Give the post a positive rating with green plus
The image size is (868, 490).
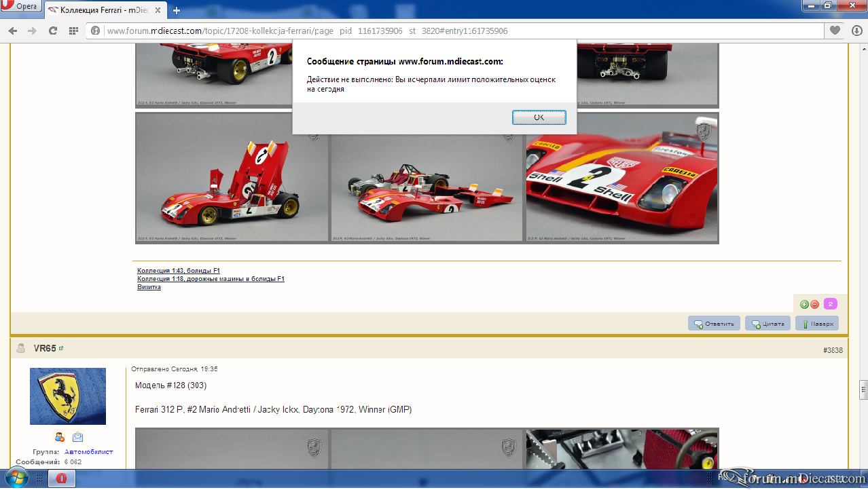pos(804,304)
